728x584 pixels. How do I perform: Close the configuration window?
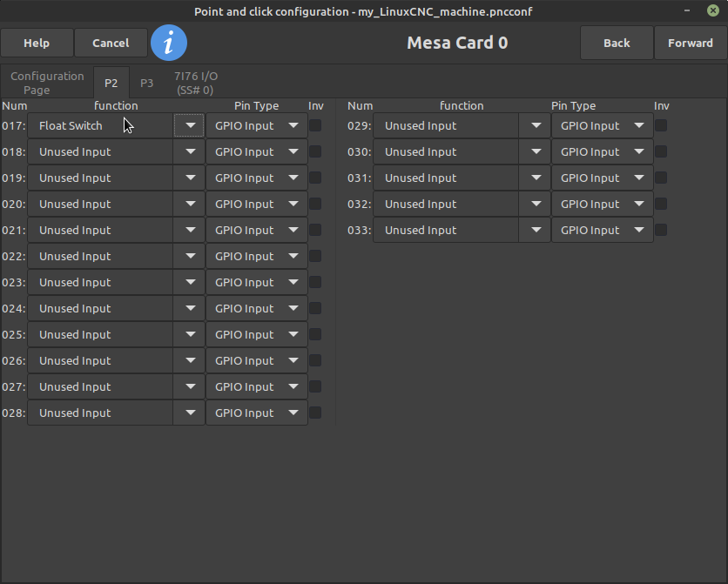point(712,10)
